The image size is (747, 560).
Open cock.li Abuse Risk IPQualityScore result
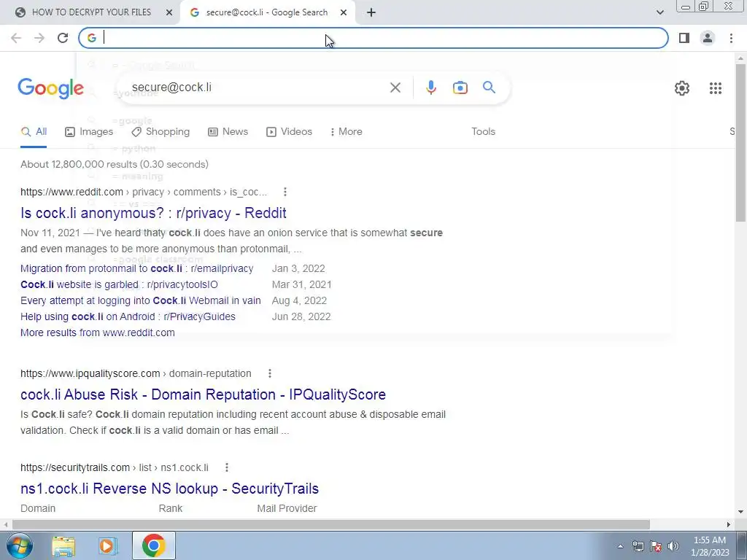[x=203, y=394]
